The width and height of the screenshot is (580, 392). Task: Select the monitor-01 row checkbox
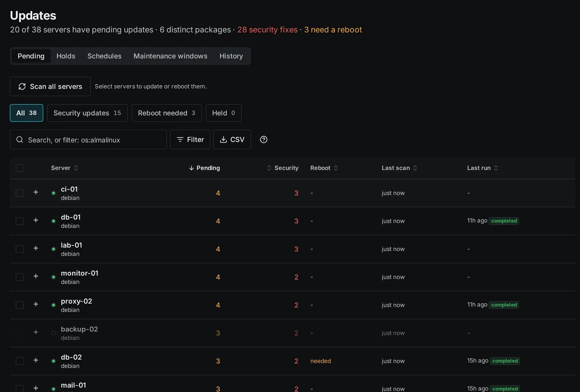tap(20, 277)
